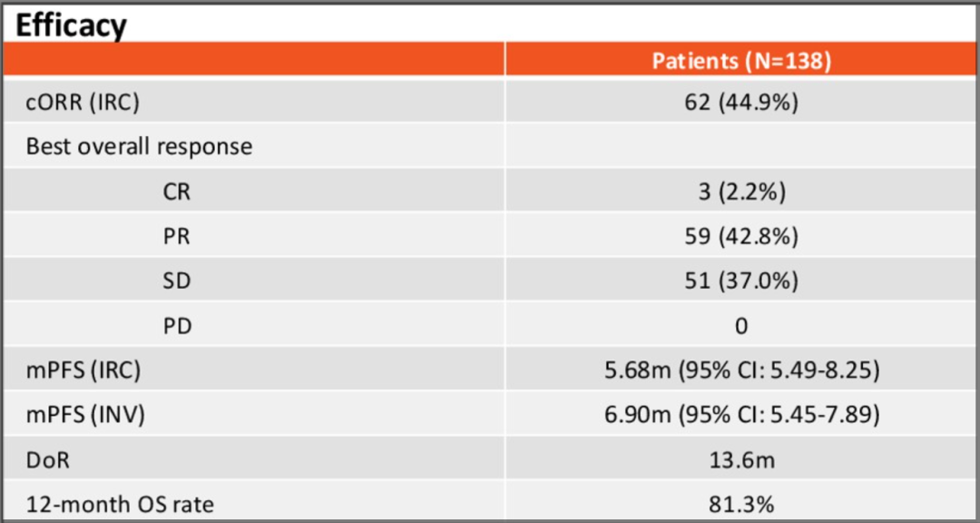
Task: Select the DoR row label
Action: pos(48,459)
